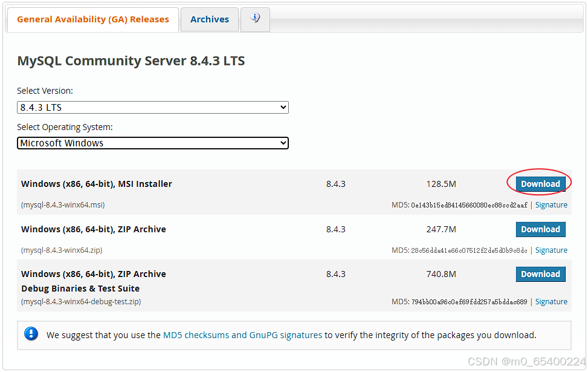
Task: Click the blue info icon near MD5 suggestion
Action: [31, 334]
